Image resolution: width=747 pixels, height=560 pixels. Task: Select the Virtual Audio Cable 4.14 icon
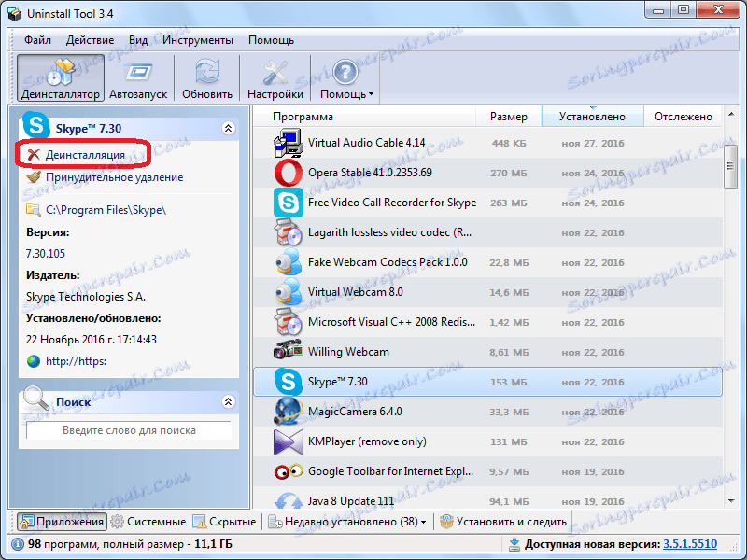(x=289, y=143)
